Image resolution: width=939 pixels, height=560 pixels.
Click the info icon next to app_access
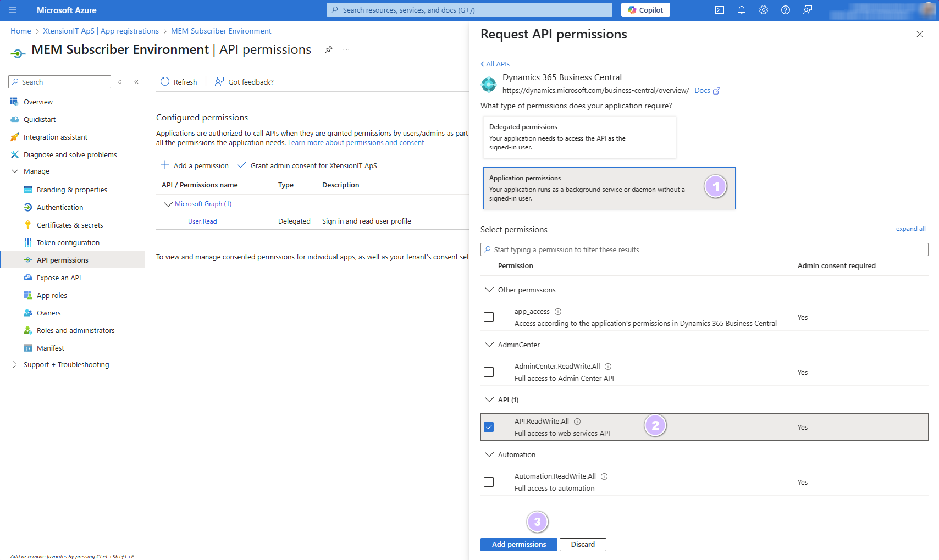[558, 312]
